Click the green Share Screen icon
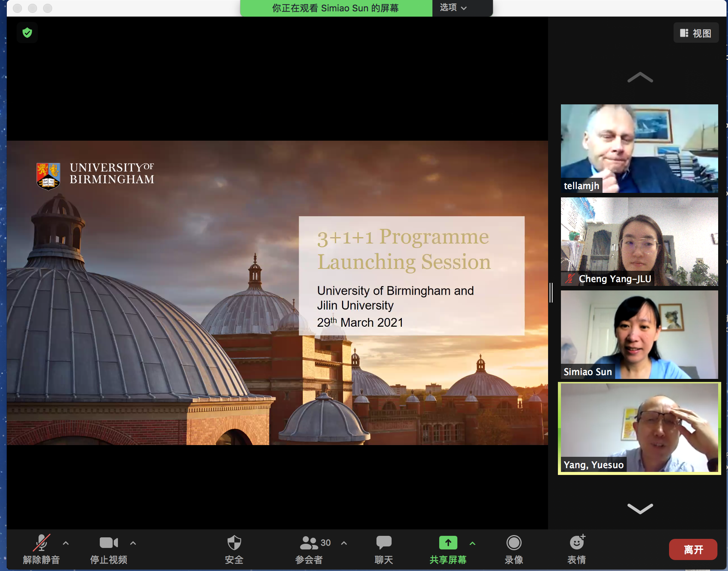 pos(448,543)
